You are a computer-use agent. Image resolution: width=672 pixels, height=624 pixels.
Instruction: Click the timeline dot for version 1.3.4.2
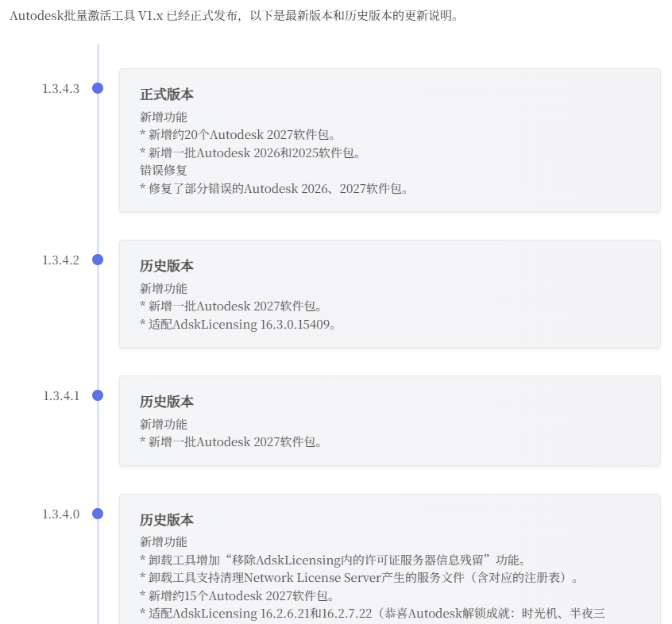coord(98,260)
